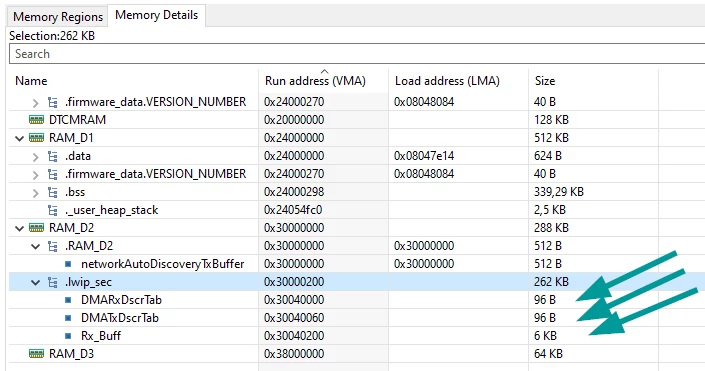Click the networkAutoDiscoveryTxBuffer symbol icon

pos(68,264)
